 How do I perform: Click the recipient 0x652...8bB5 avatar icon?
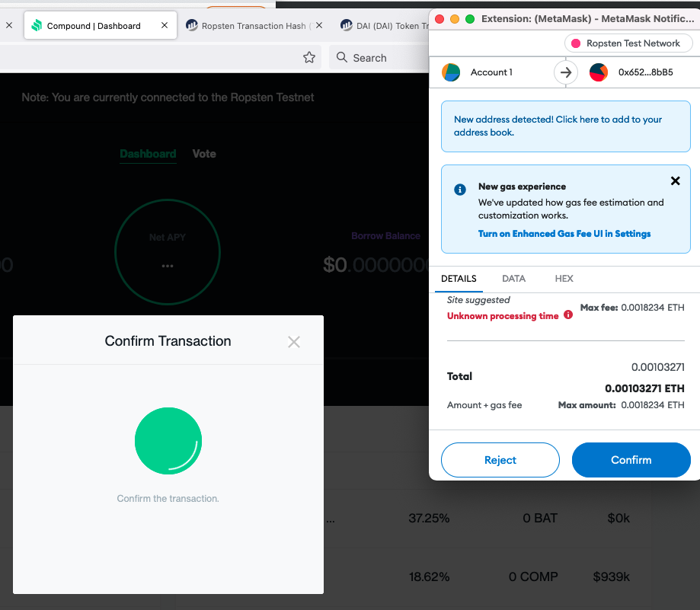click(599, 72)
